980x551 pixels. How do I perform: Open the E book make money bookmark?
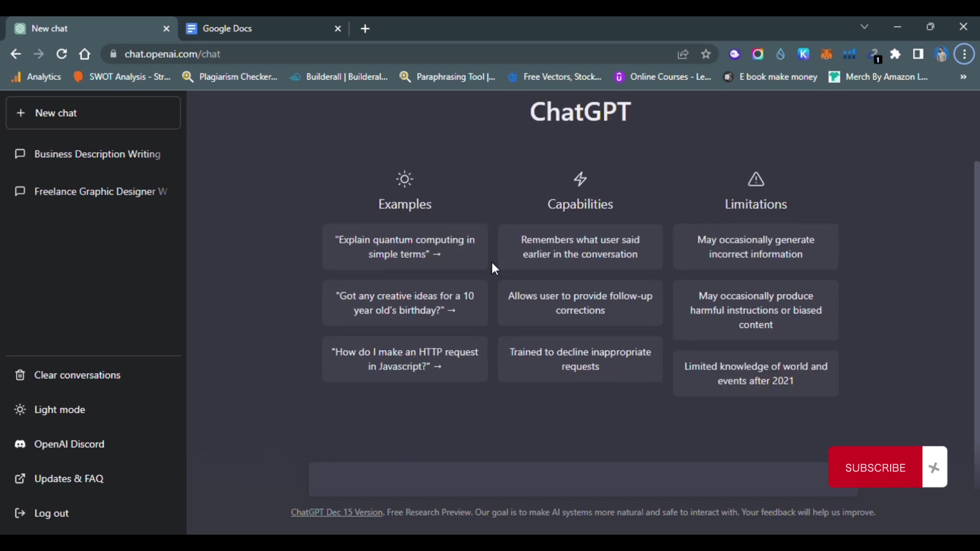tap(771, 77)
